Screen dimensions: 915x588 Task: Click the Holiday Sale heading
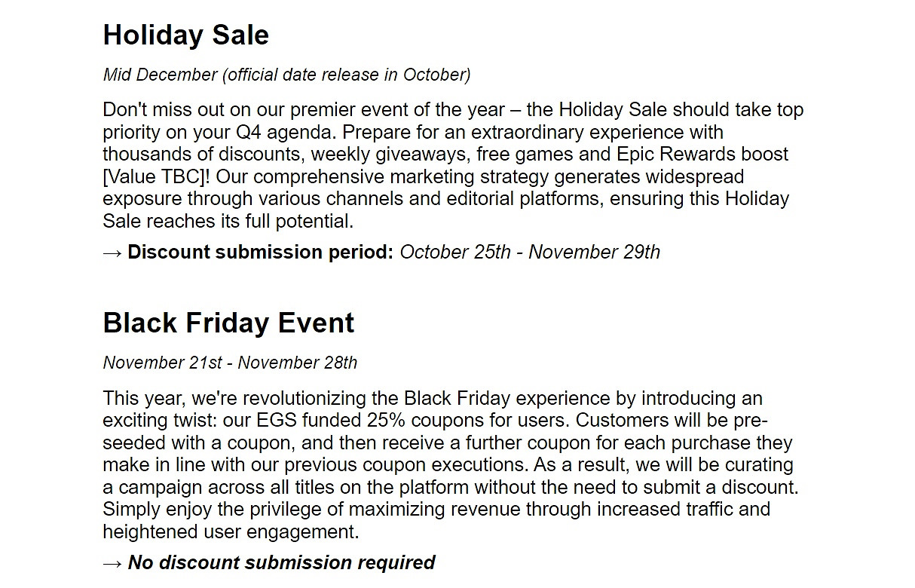[x=185, y=35]
